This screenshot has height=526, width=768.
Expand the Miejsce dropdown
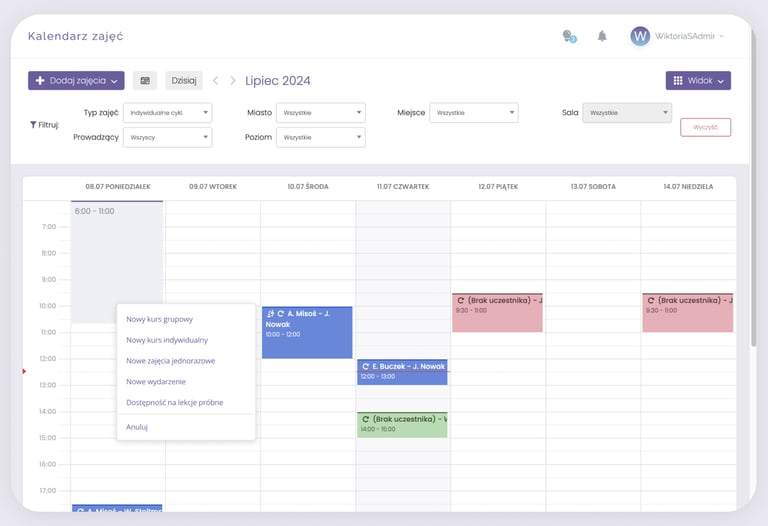coord(474,113)
